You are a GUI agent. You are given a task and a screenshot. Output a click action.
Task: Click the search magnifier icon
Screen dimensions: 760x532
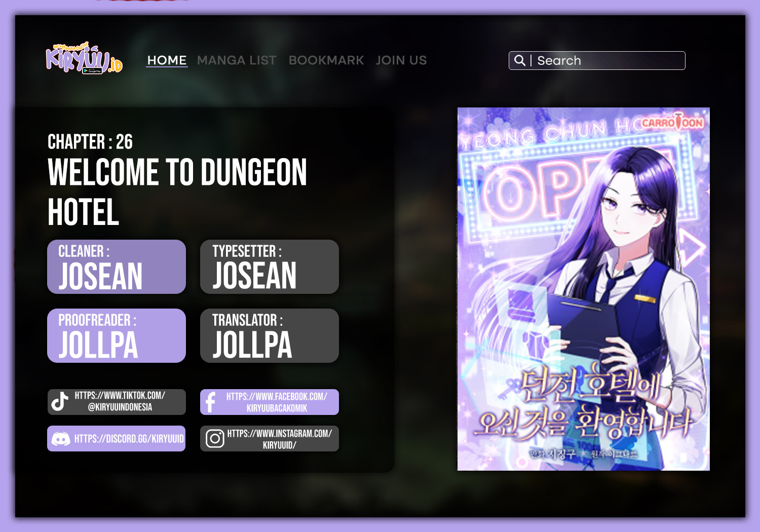(x=520, y=60)
